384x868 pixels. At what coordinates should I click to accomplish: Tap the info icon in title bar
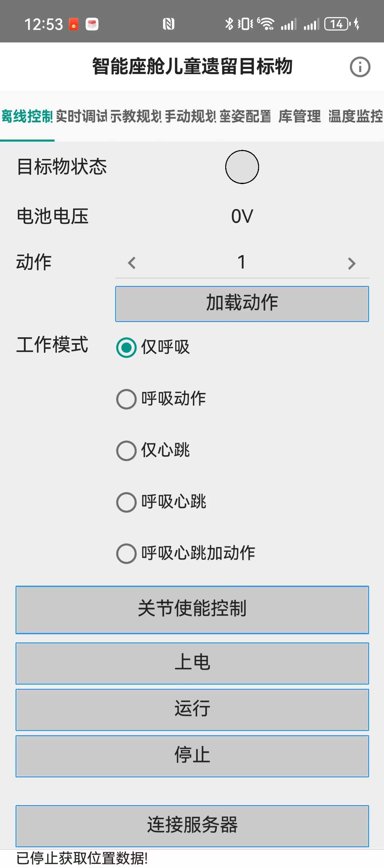point(360,67)
